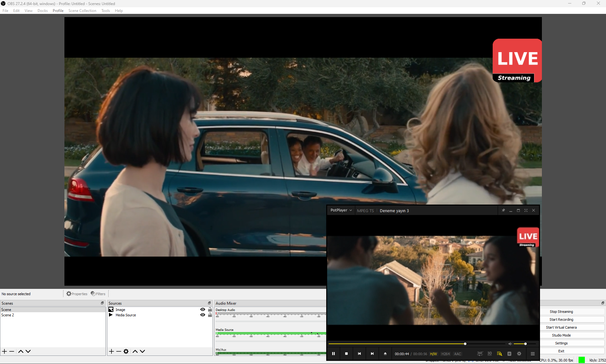Lock the Media Source
Screen dimensions: 606x364
210,315
